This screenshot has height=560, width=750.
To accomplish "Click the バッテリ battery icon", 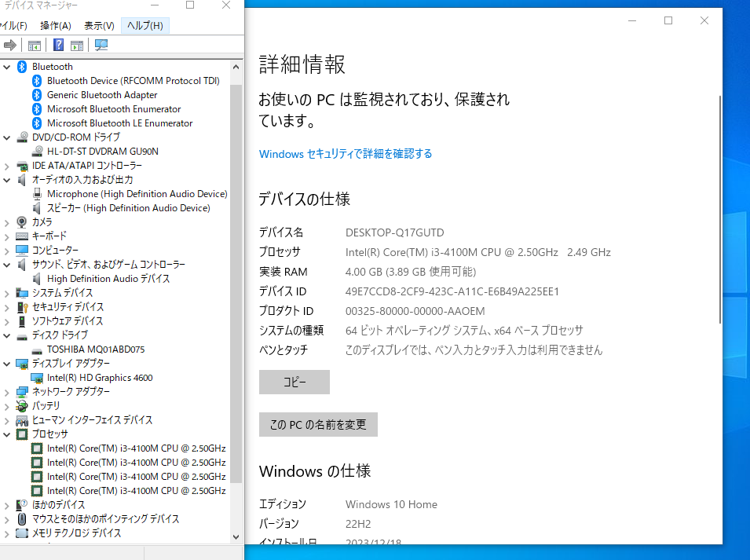I will [x=22, y=406].
